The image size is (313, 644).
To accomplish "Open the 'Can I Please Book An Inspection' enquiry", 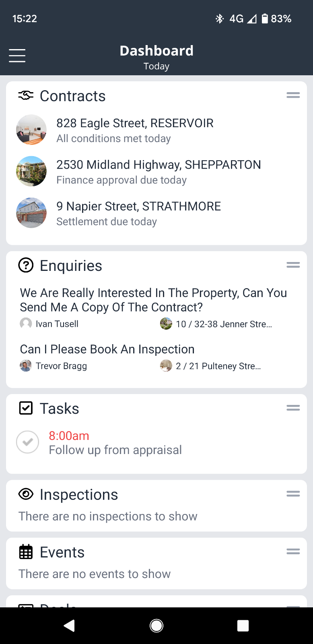I will (x=107, y=349).
